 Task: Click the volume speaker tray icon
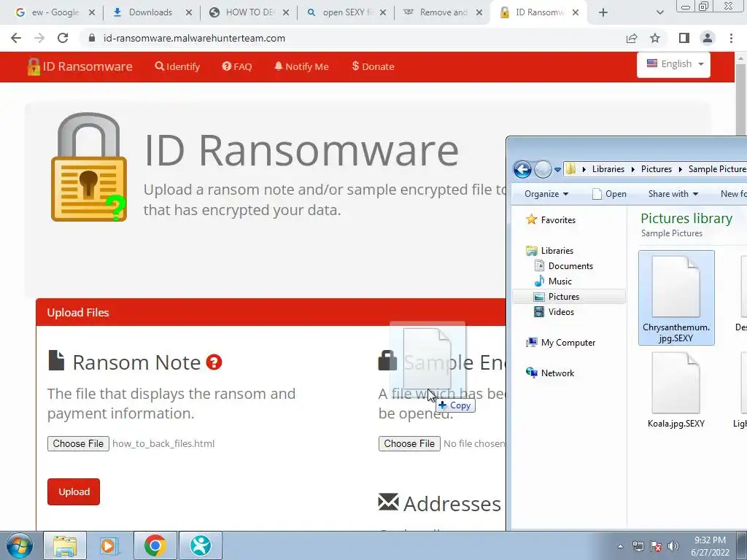coord(673,546)
